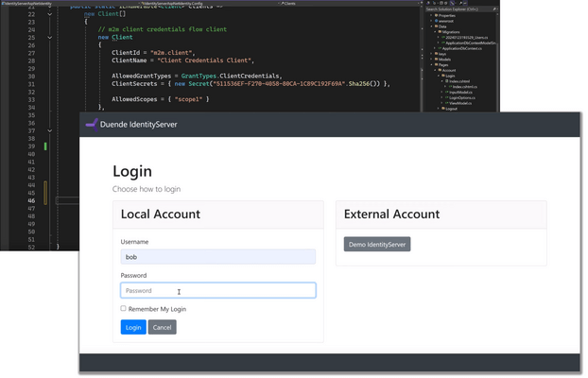The width and height of the screenshot is (588, 378).
Task: Click the code editor vertical scrollbar
Action: (x=422, y=59)
